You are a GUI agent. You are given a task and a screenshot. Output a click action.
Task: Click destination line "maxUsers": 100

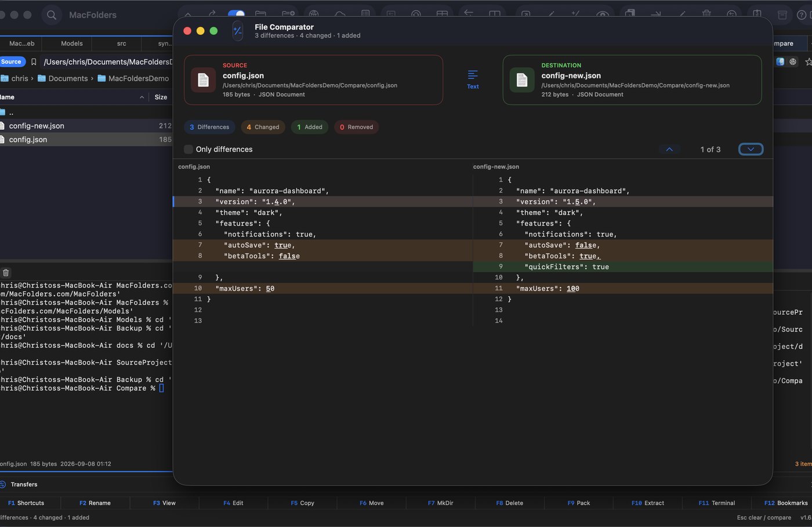(x=622, y=288)
